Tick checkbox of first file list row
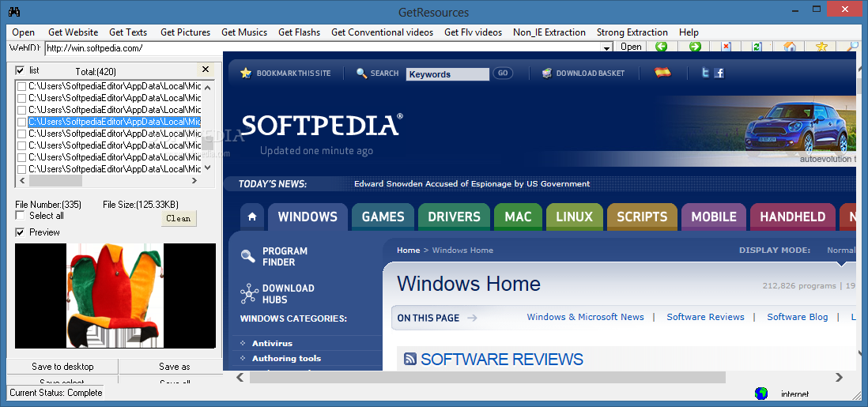Image resolution: width=868 pixels, height=407 pixels. [x=21, y=86]
